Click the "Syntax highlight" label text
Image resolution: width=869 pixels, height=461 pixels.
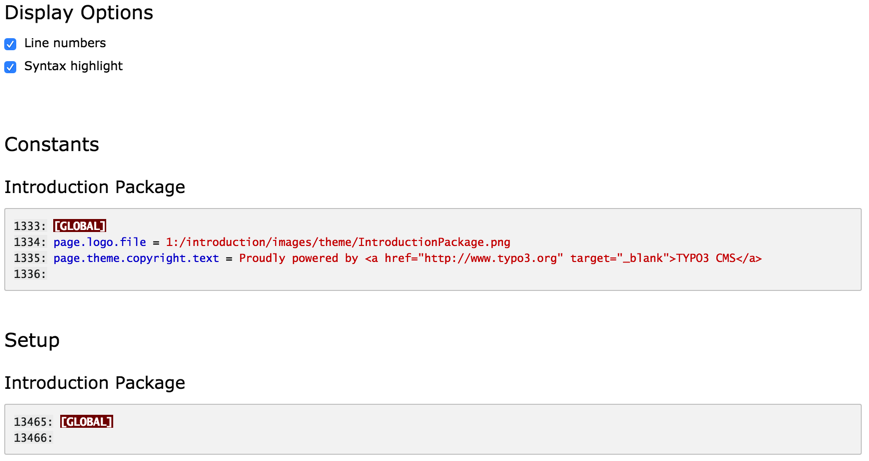tap(73, 66)
